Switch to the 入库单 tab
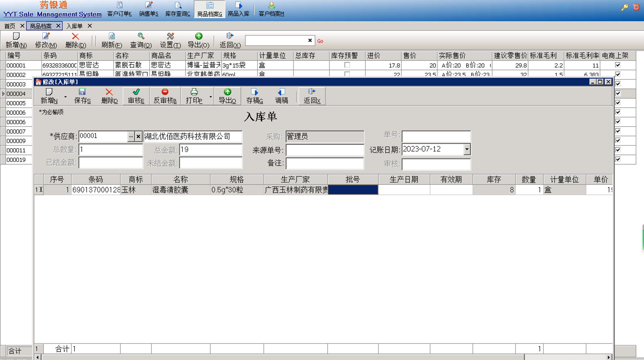 pyautogui.click(x=74, y=26)
